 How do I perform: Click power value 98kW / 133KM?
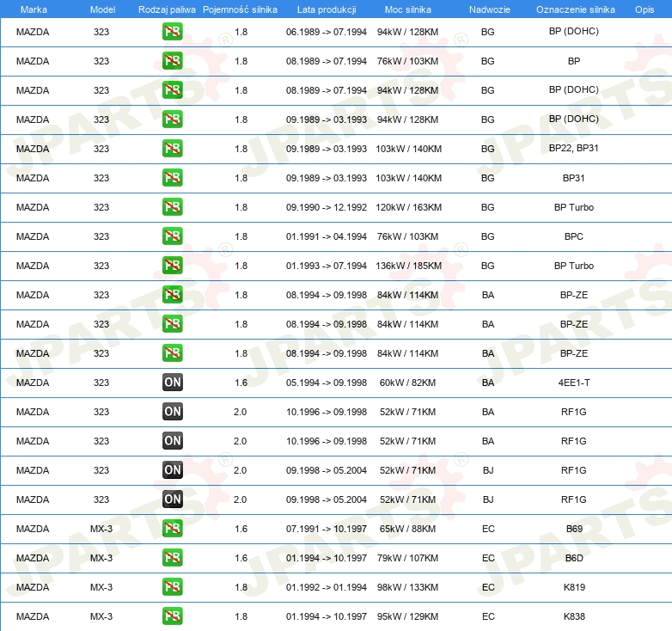coord(407,587)
